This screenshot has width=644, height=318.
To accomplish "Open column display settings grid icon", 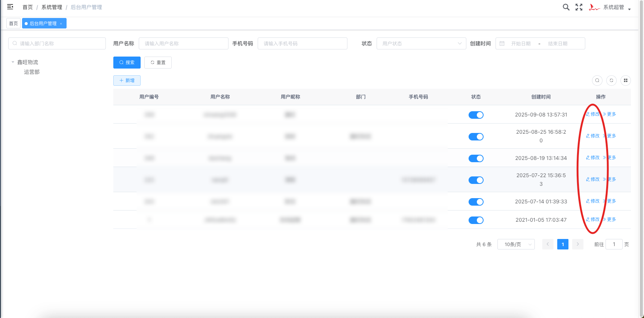I will [x=626, y=81].
